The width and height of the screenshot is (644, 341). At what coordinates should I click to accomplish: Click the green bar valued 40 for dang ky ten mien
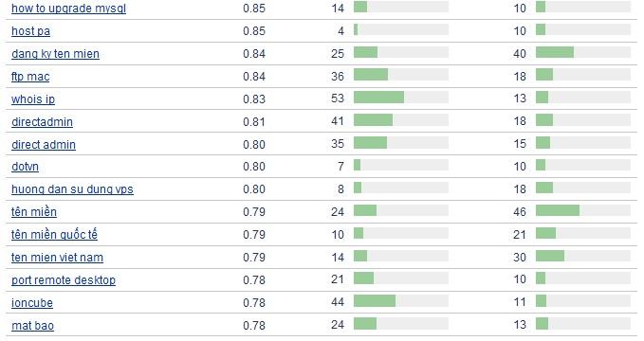tap(555, 52)
